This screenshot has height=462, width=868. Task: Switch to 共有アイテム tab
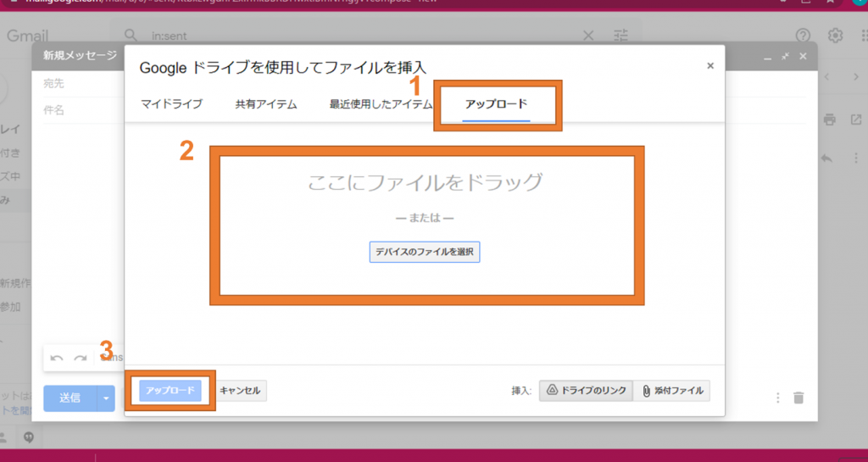266,104
